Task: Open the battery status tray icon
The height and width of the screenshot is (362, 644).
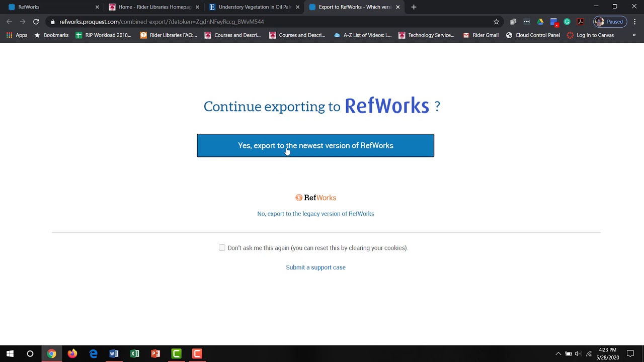Action: (x=568, y=354)
